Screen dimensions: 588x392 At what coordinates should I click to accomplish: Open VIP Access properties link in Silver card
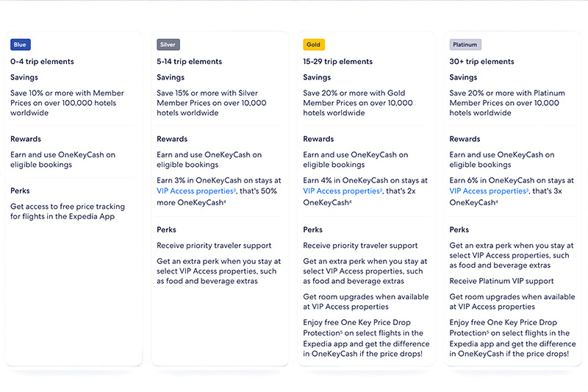coord(194,191)
